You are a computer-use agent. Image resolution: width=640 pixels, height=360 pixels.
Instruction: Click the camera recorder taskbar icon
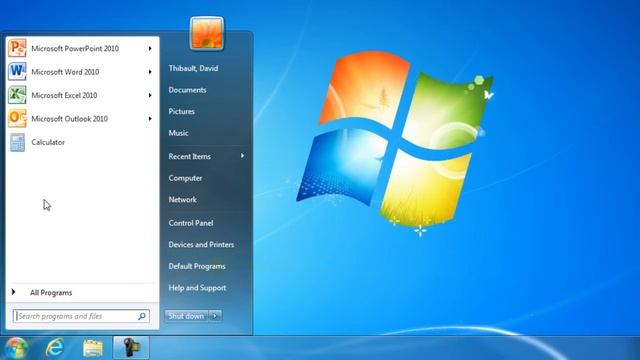click(131, 347)
